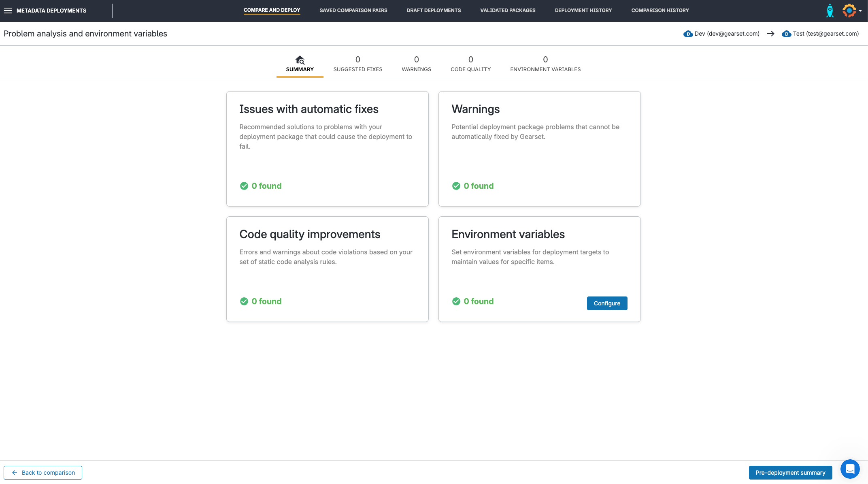Viewport: 868px width, 484px height.
Task: Click the rocket icon in header
Action: [830, 11]
